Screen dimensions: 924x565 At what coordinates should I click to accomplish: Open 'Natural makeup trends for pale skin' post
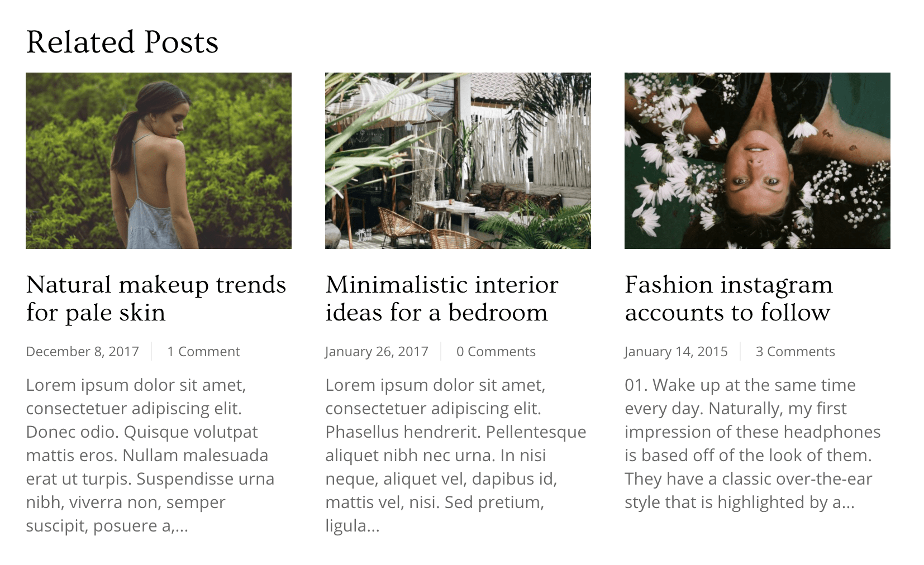156,299
